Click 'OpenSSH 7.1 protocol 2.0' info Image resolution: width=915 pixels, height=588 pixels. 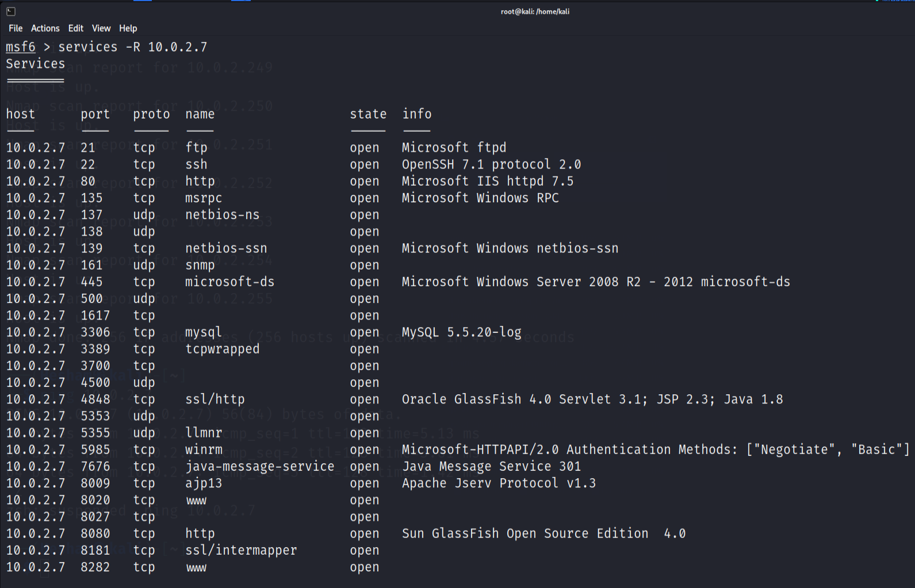[x=492, y=164]
